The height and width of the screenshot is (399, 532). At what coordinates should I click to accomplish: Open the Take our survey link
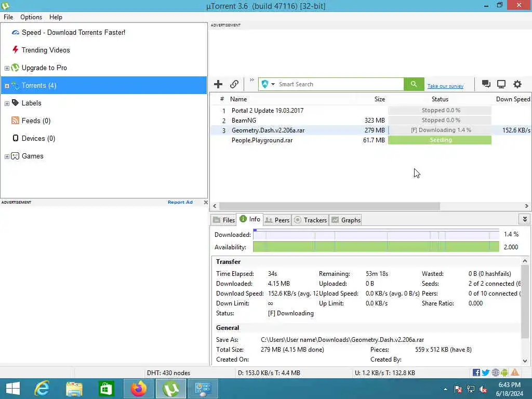tap(445, 86)
